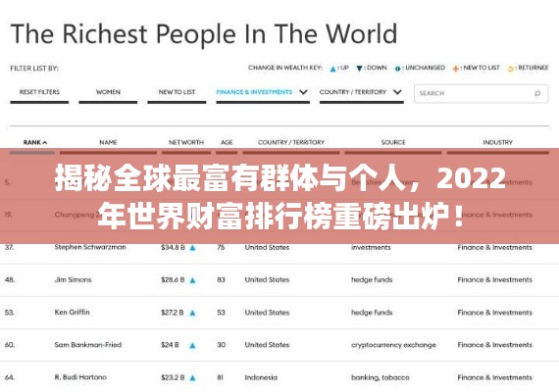Click the up arrow beside $34.8 B

tap(192, 248)
